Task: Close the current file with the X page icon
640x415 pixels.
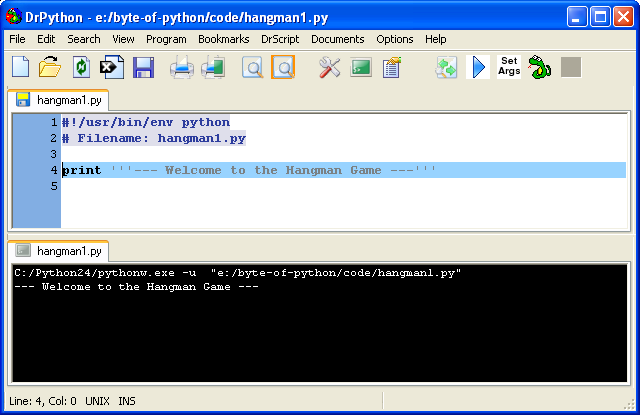Action: pyautogui.click(x=112, y=67)
